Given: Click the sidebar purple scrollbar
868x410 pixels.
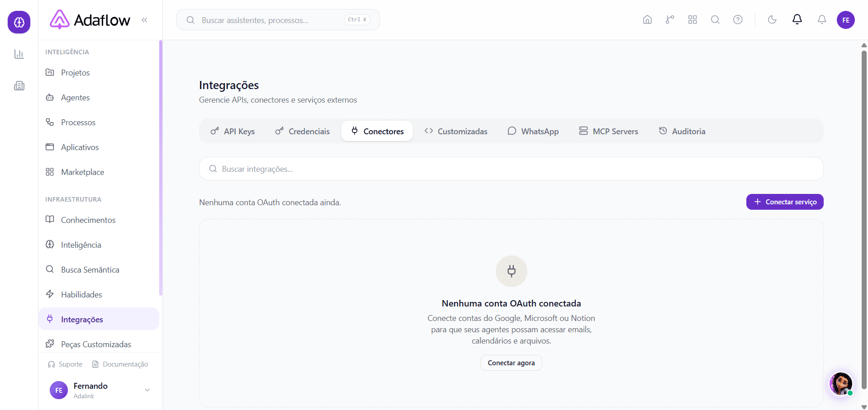Looking at the screenshot, I should (x=161, y=168).
